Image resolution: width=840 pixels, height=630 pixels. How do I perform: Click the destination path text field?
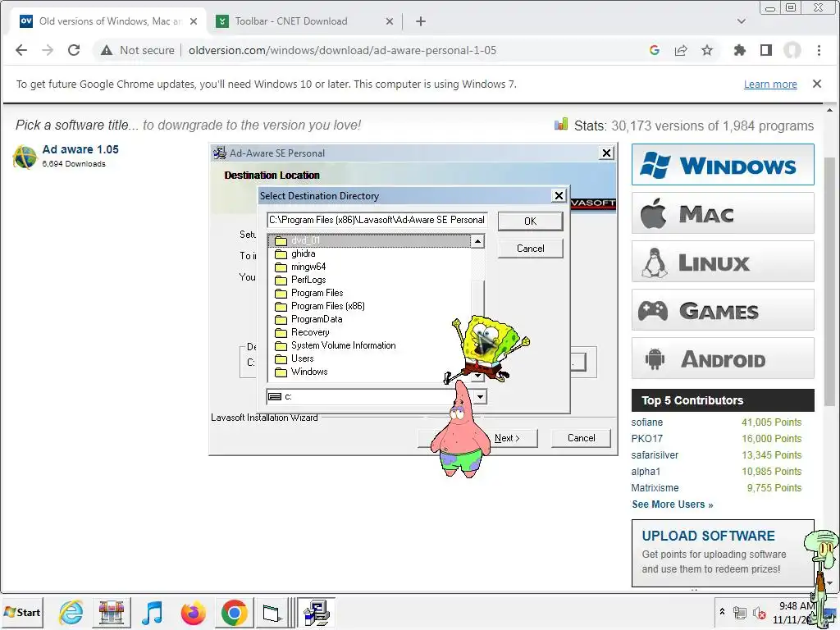377,220
